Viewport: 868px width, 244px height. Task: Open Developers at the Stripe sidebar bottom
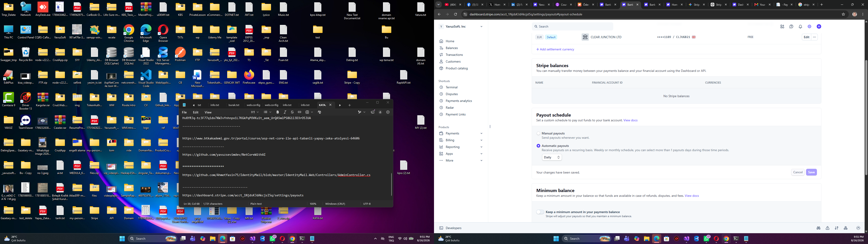(x=450, y=228)
